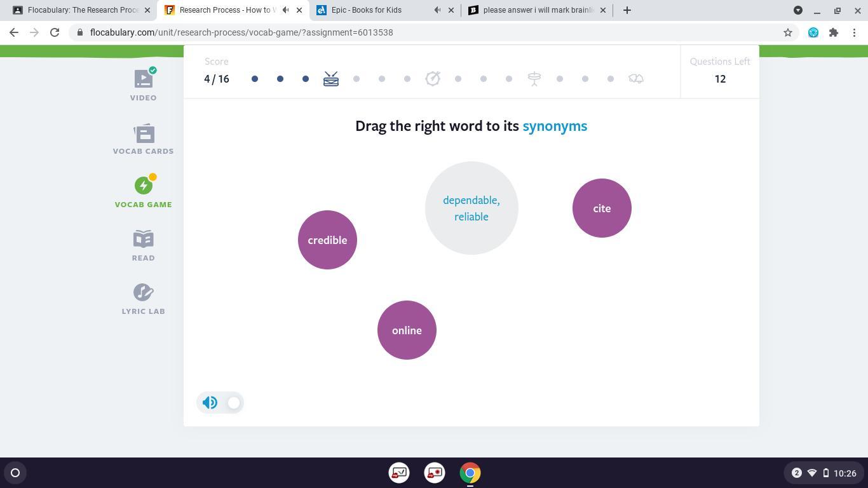Switch to the 'please answer i will mark' tab

(538, 10)
